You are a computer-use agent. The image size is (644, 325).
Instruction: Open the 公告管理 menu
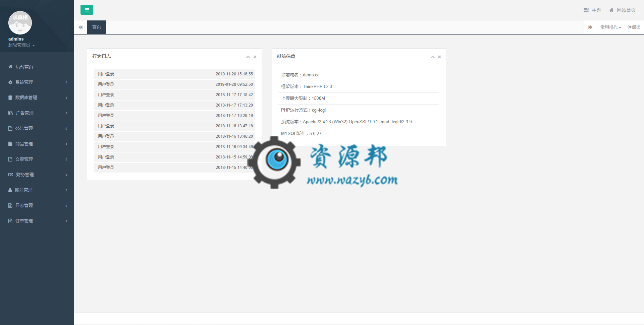click(x=37, y=128)
